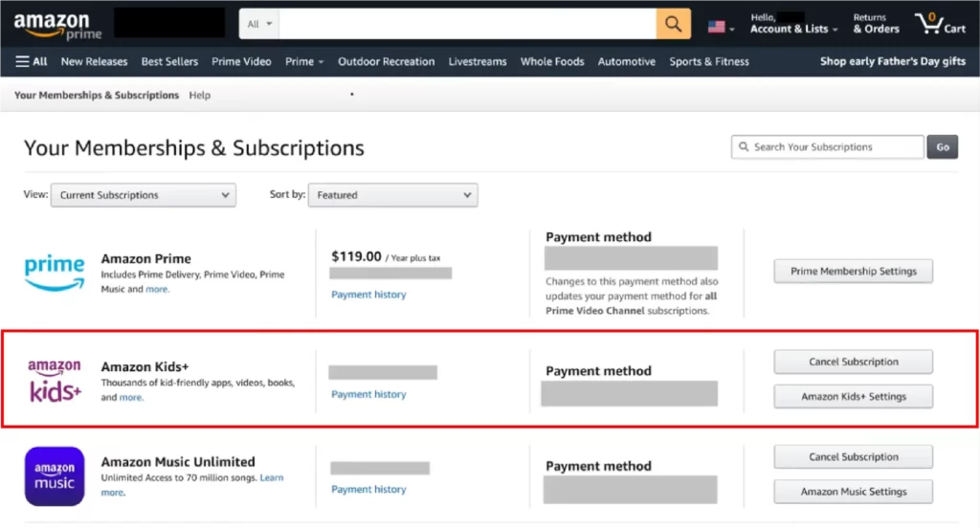This screenshot has width=980, height=528.
Task: Visit Outdoor Recreation section
Action: click(x=387, y=61)
